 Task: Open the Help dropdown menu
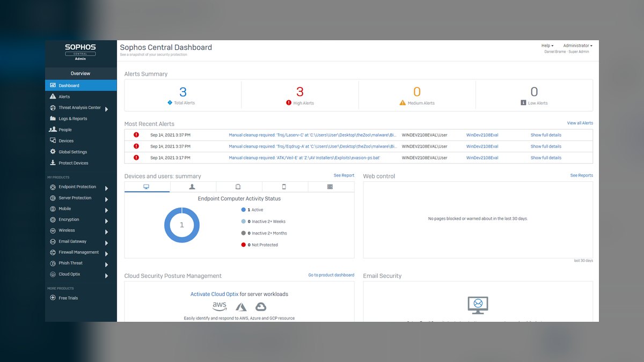[547, 46]
